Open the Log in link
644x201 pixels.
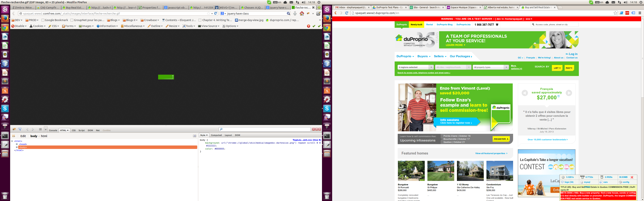[x=572, y=54]
